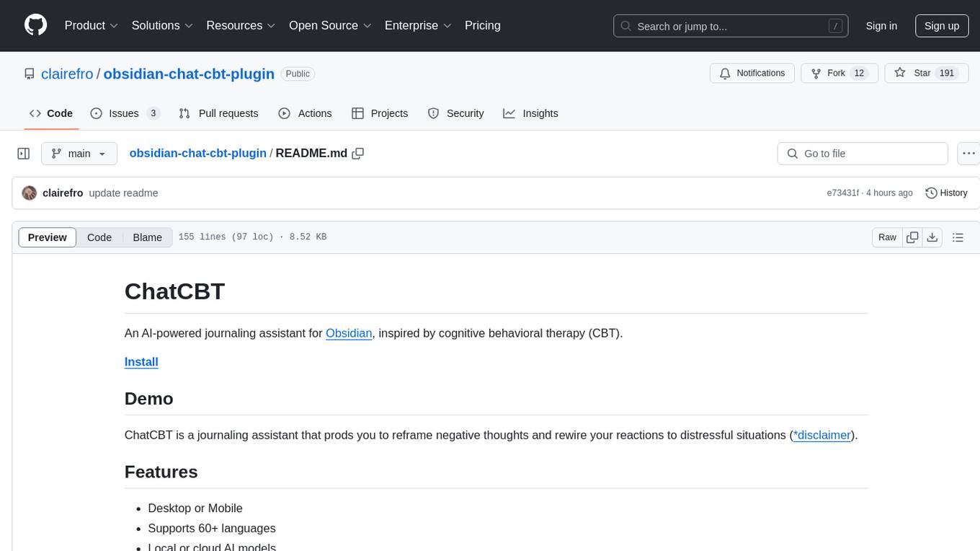Switch to the Code tab
This screenshot has width=980, height=551.
click(x=51, y=113)
